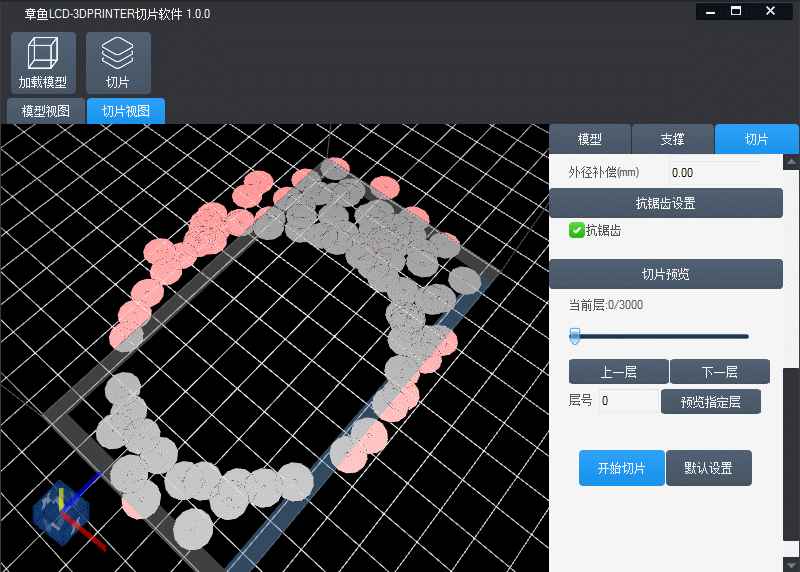Viewport: 800px width, 572px height.
Task: Click the 默认设置 default settings button
Action: (x=709, y=468)
